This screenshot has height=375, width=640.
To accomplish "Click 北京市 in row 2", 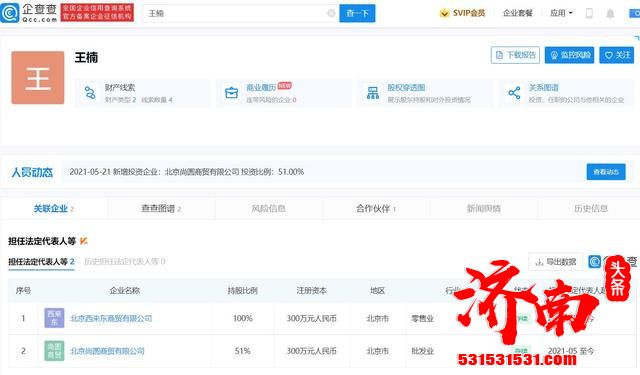I will 378,351.
